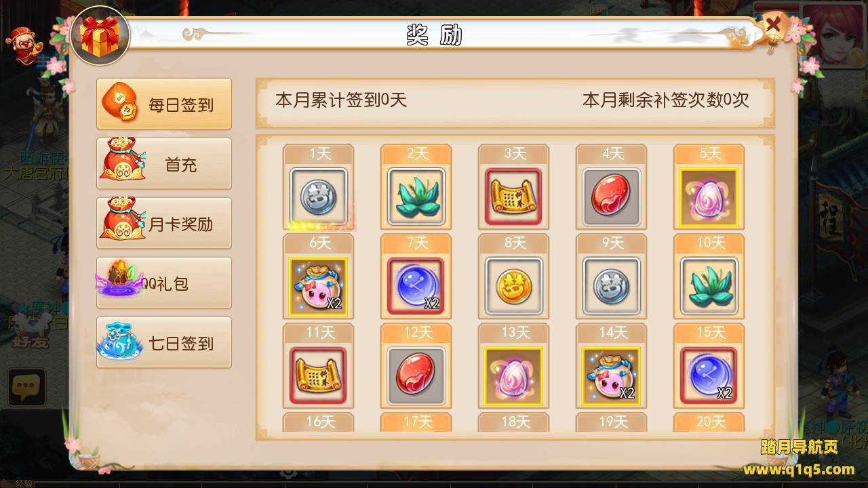
Task: Tap the day 15 blue orb X2 reward
Action: [709, 375]
